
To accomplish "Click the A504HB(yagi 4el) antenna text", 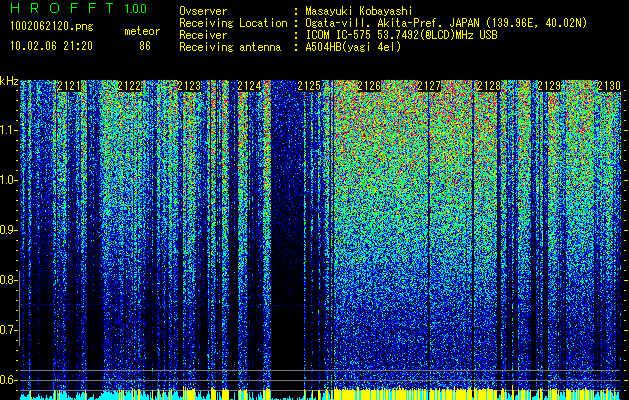I will point(353,47).
